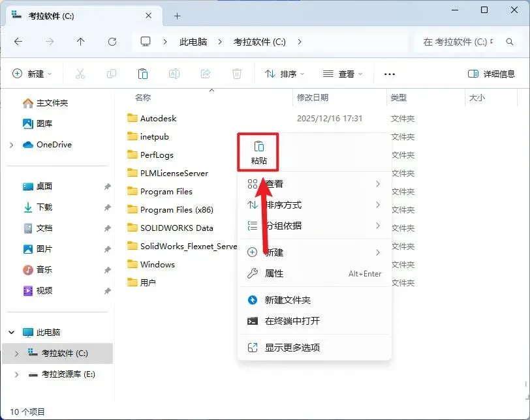Expand 考拉资源库 (E:) in the sidebar
530x420 pixels.
click(16, 374)
